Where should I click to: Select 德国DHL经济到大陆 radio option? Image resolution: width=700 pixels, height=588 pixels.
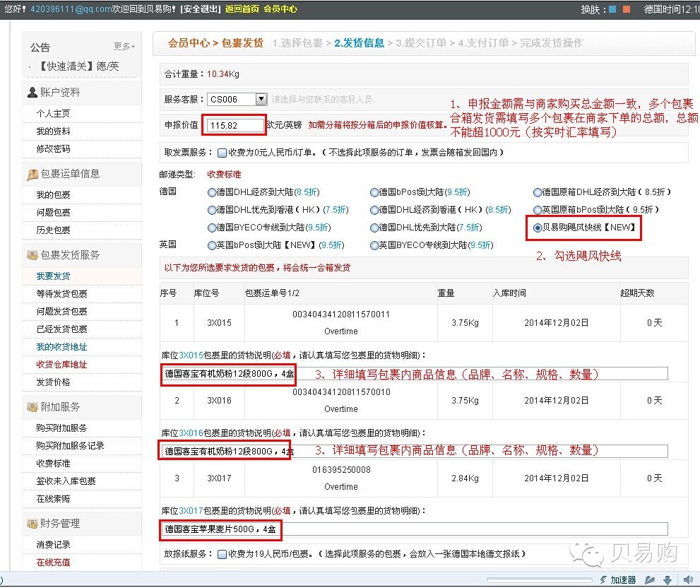212,192
